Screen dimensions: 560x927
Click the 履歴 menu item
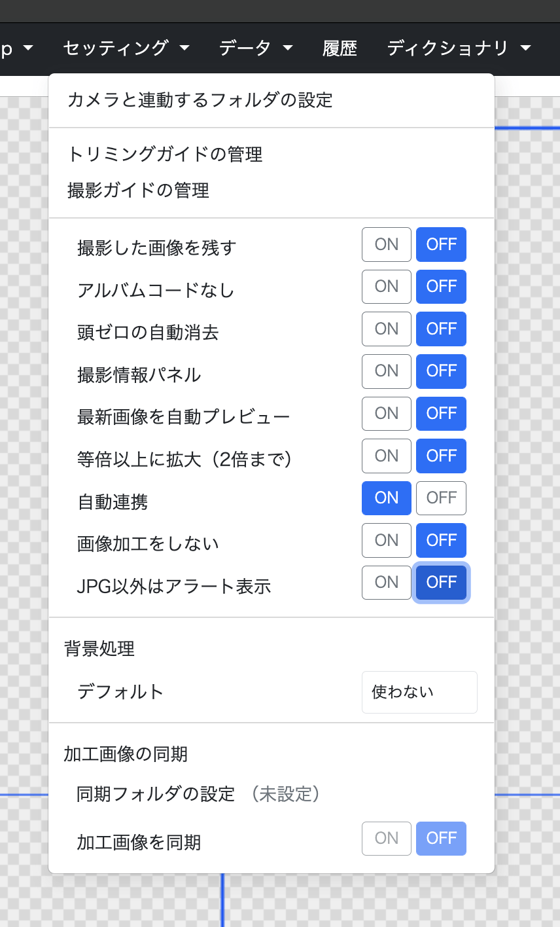340,48
